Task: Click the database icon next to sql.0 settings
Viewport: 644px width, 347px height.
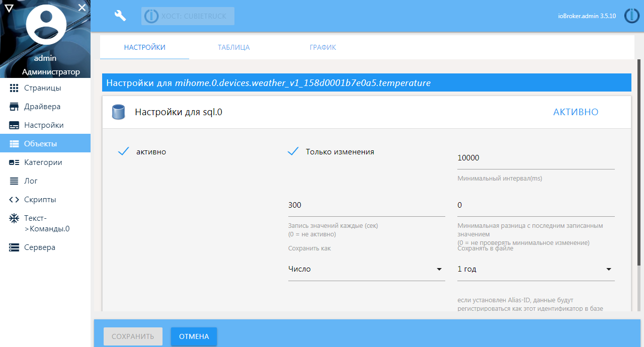Action: point(119,112)
